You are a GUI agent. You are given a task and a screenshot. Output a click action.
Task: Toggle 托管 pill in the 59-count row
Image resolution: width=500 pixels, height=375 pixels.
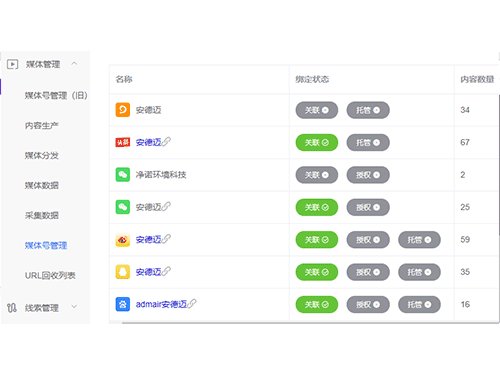pyautogui.click(x=419, y=240)
